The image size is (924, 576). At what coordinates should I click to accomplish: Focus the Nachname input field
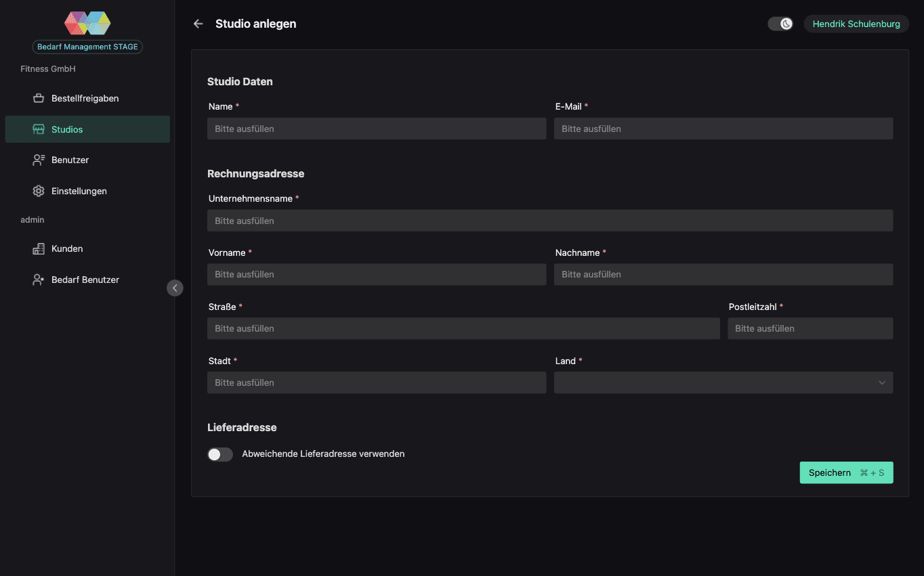tap(723, 274)
